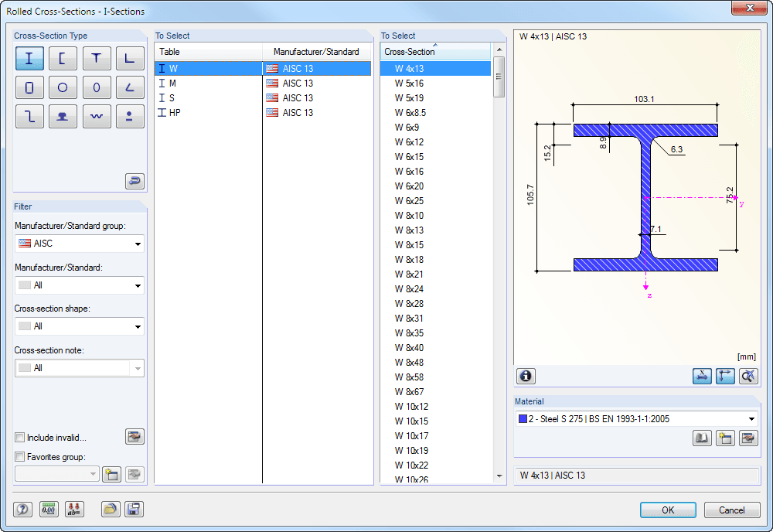Click the cross-section name field W 4x13 | AISC 13

point(636,476)
